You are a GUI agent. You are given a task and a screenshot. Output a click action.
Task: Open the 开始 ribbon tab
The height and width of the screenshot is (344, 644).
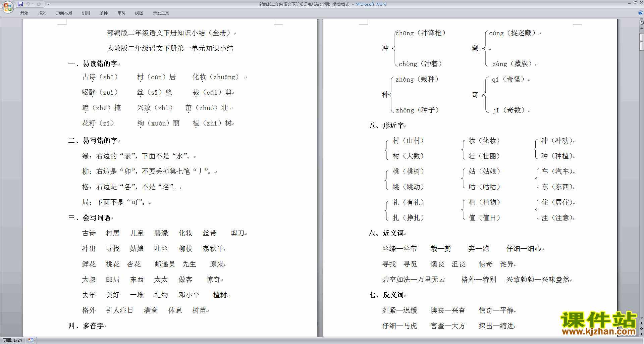pyautogui.click(x=24, y=13)
